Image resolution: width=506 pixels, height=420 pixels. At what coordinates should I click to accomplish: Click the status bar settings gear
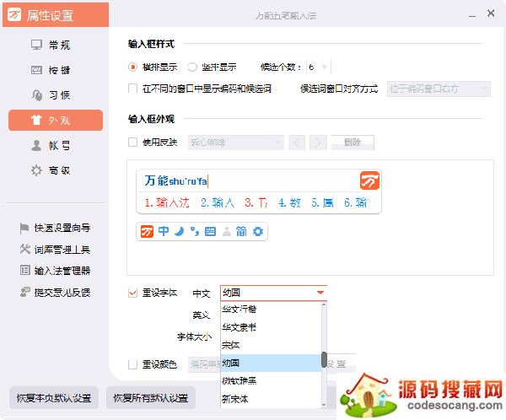pyautogui.click(x=258, y=231)
